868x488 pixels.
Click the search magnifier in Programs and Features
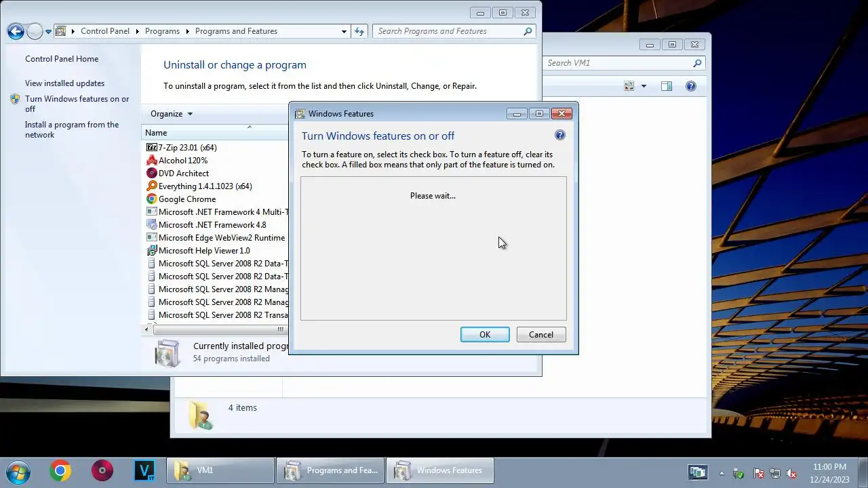click(x=528, y=31)
